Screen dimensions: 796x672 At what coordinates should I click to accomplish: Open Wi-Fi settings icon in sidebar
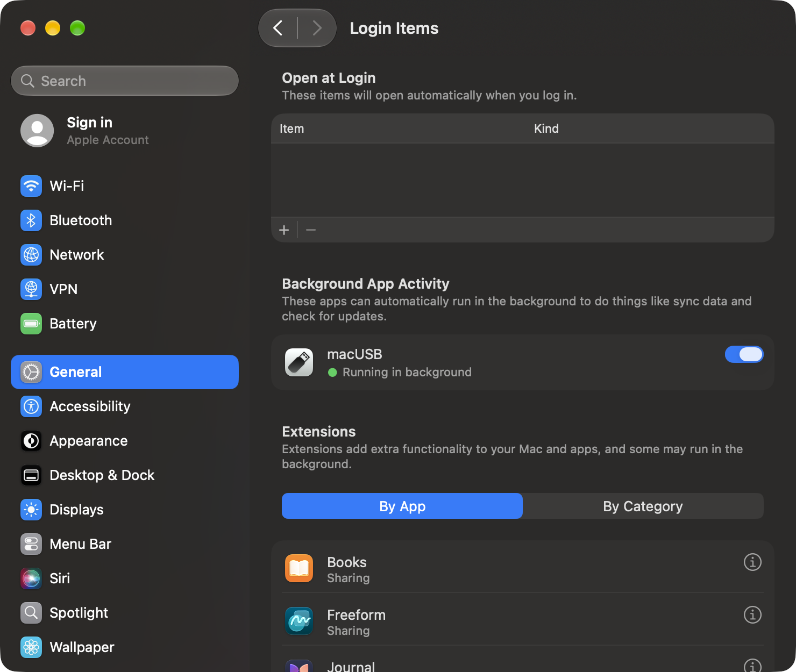[31, 186]
